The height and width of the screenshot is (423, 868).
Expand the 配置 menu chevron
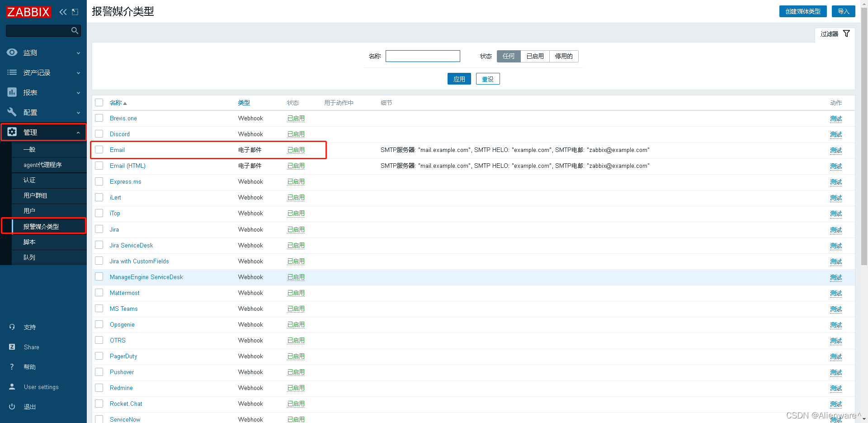tap(78, 113)
